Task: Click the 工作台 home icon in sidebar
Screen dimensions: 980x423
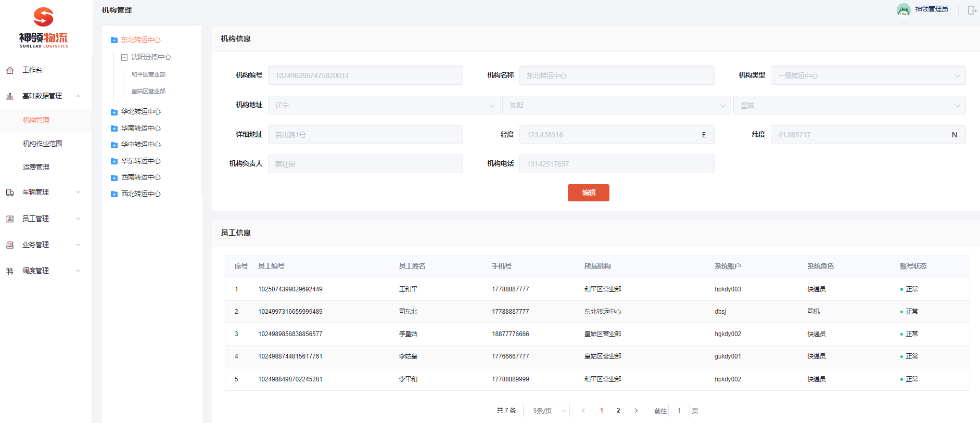Action: coord(10,70)
